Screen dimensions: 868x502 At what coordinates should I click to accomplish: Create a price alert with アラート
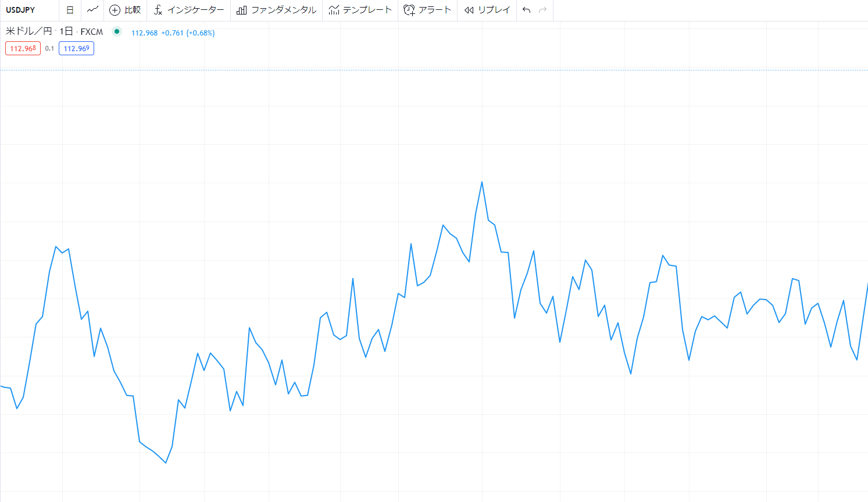(x=427, y=10)
